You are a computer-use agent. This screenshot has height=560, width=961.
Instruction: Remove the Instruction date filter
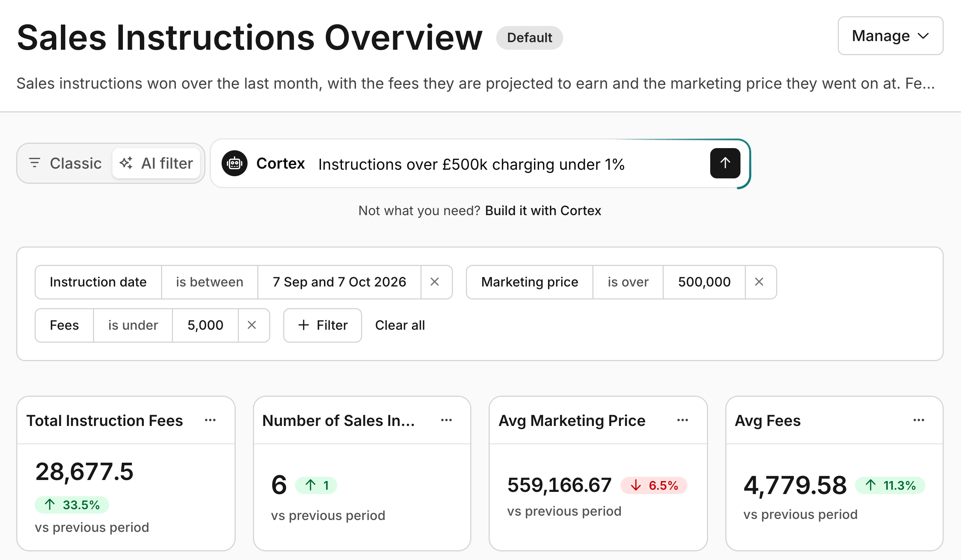click(434, 282)
